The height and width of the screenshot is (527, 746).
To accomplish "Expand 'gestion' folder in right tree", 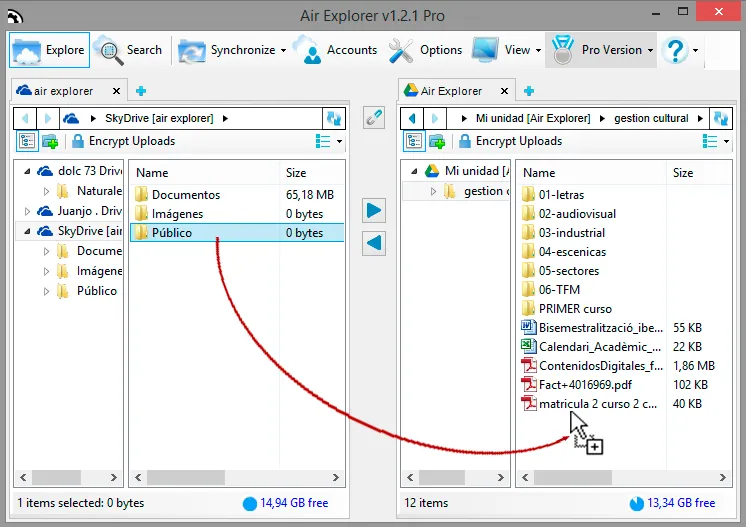I will [433, 191].
